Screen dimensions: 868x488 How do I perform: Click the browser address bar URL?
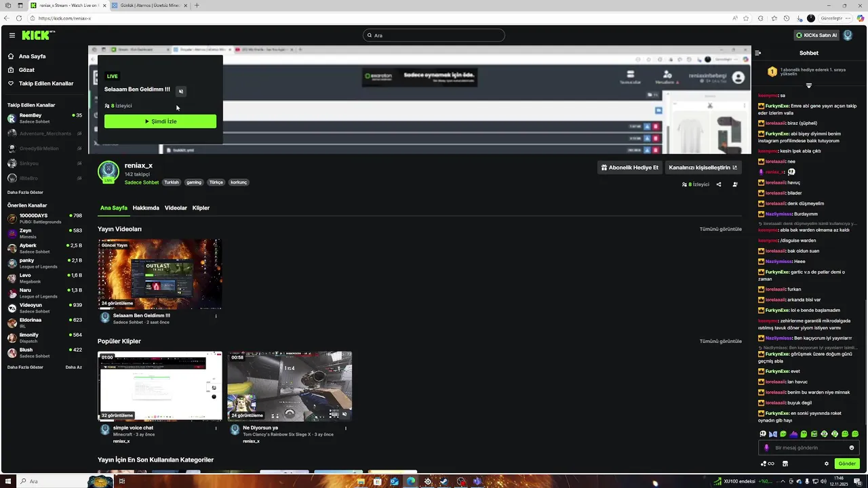(x=64, y=18)
